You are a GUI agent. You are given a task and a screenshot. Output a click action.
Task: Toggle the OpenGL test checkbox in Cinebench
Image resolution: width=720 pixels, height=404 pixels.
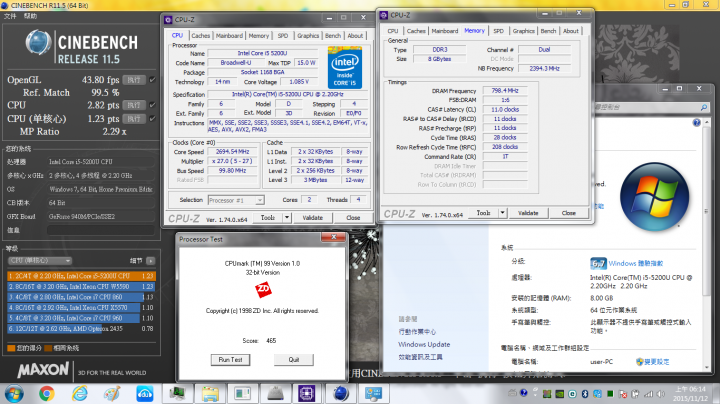click(x=152, y=78)
